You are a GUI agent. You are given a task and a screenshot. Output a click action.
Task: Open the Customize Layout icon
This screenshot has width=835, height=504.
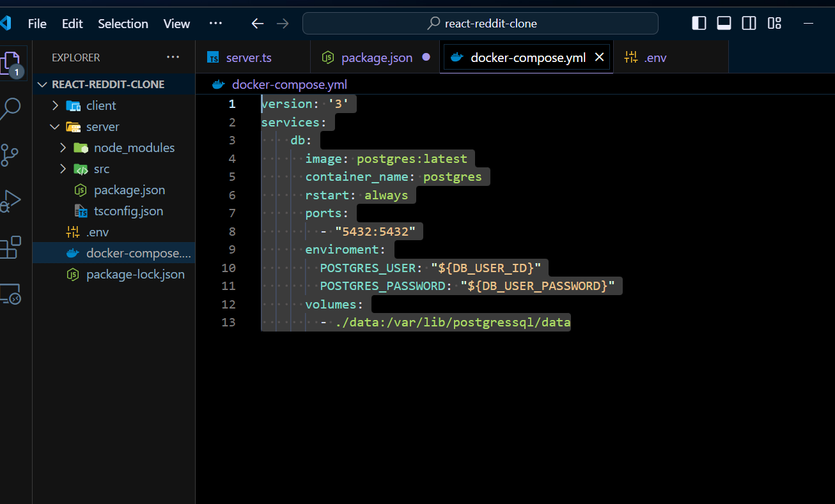pyautogui.click(x=774, y=24)
